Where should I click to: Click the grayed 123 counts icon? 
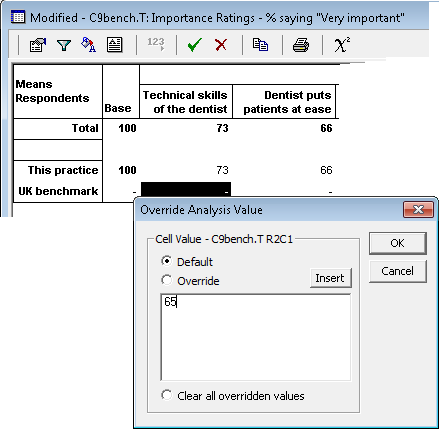[156, 44]
